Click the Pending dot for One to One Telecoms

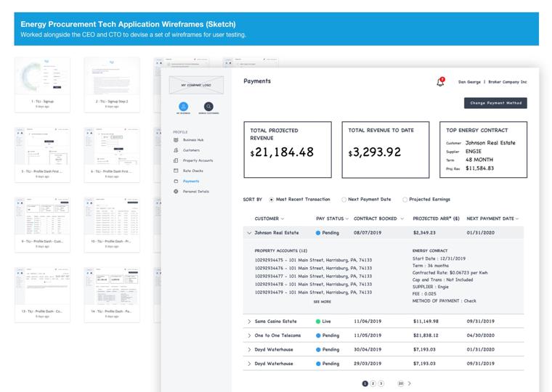pos(318,335)
